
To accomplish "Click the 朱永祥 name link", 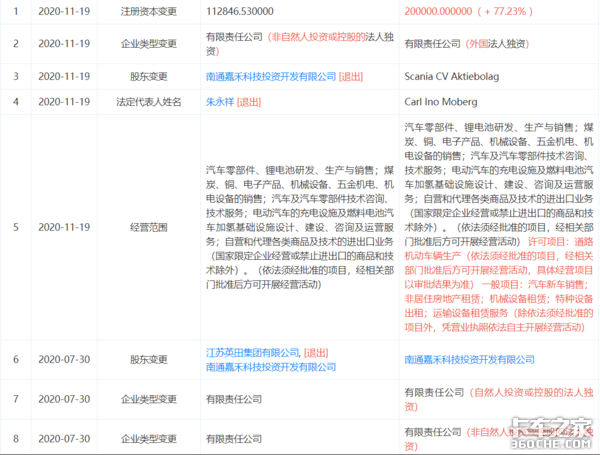I will pyautogui.click(x=220, y=102).
